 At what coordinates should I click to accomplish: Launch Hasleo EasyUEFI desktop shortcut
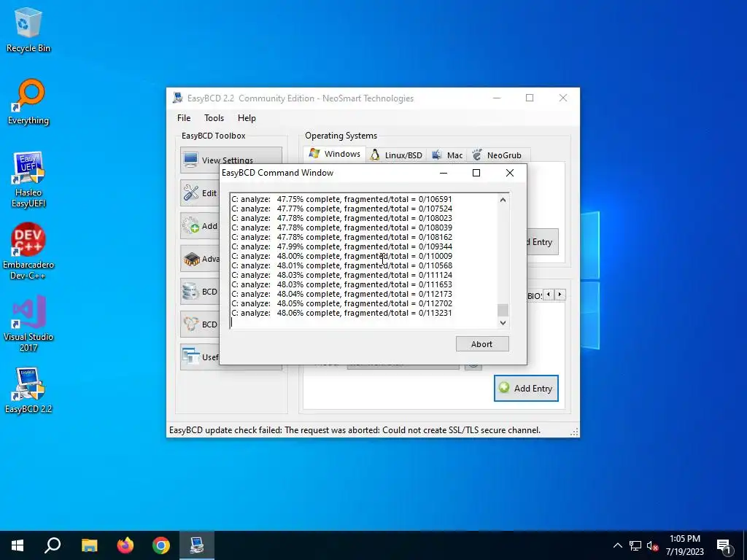[28, 179]
